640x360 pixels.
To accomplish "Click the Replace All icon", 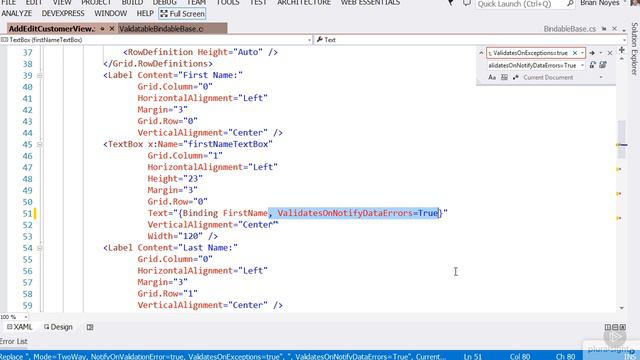I will pyautogui.click(x=603, y=65).
